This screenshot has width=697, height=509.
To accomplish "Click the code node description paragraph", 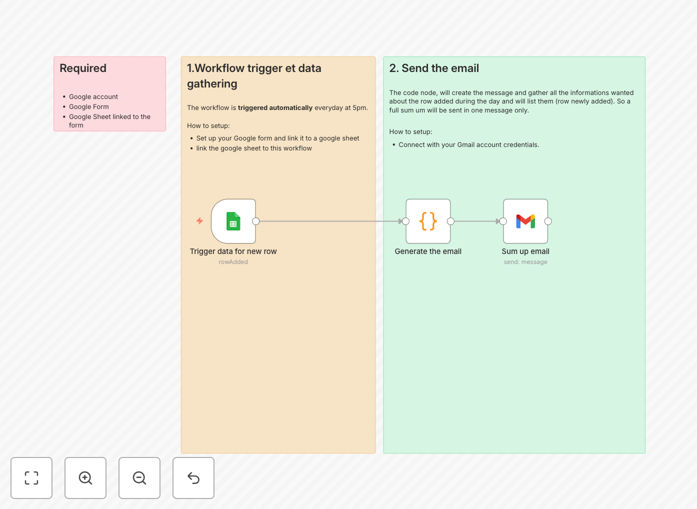I will pyautogui.click(x=511, y=101).
